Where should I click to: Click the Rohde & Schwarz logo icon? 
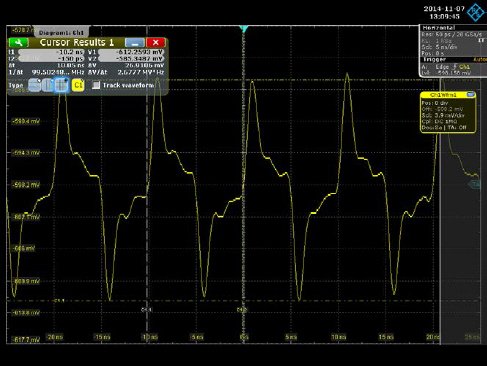point(475,12)
